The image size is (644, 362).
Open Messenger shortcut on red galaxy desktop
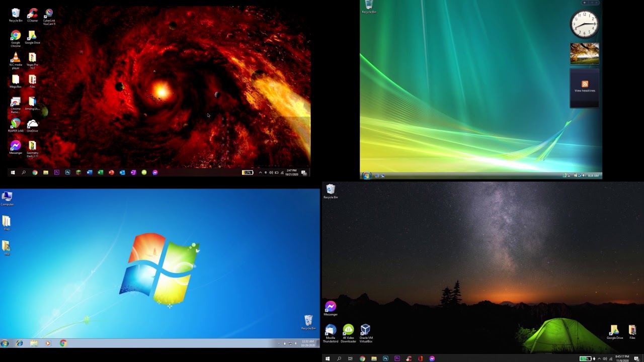pyautogui.click(x=16, y=148)
